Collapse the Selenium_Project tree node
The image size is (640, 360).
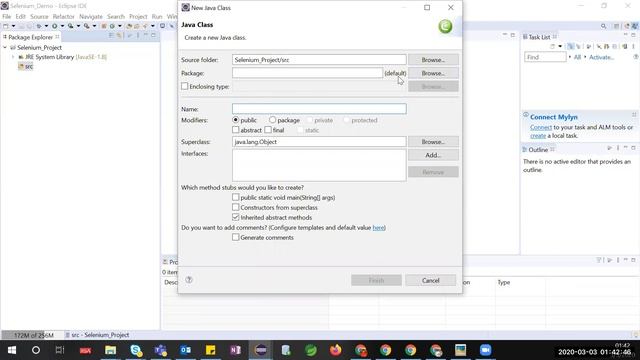pos(5,47)
